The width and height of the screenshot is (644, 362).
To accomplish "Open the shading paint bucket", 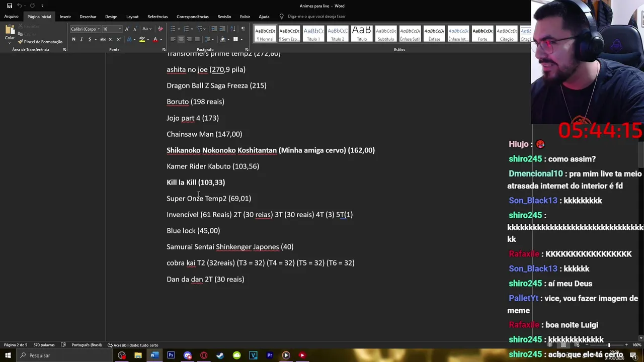I will [223, 39].
